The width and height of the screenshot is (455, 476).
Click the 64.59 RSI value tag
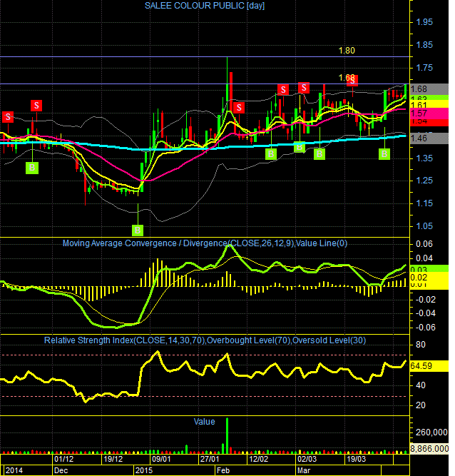pos(429,366)
